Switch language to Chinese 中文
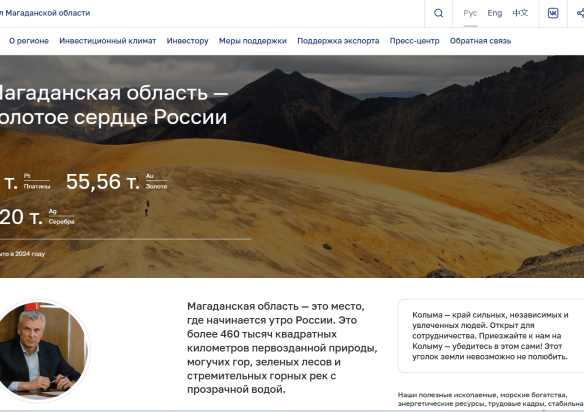 click(x=520, y=13)
